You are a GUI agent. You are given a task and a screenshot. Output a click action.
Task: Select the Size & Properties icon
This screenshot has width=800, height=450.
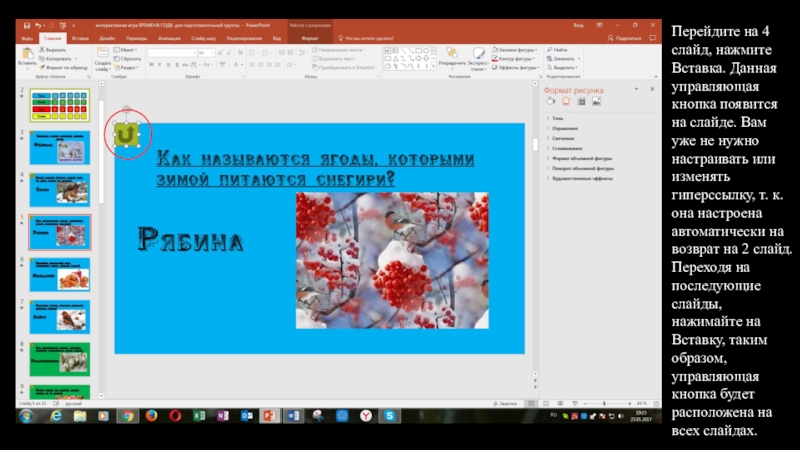pos(581,101)
